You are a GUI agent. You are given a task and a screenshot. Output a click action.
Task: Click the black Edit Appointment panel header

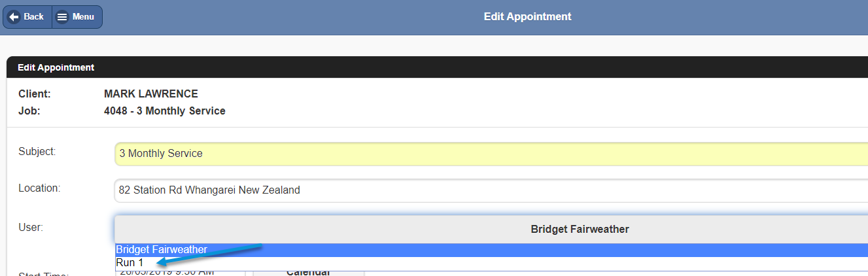click(x=437, y=67)
